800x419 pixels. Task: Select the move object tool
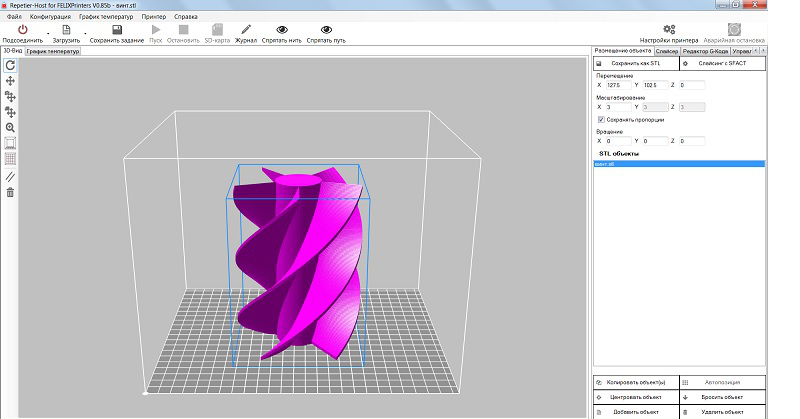coord(10,96)
